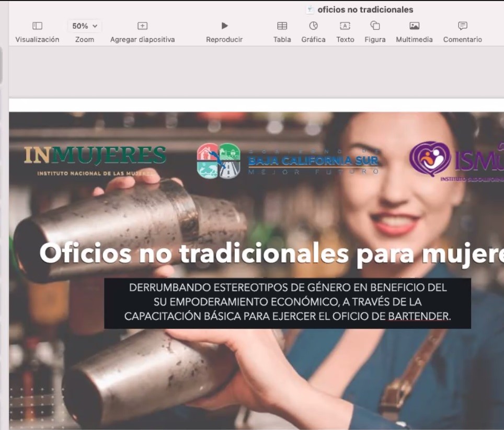Open the Multimedia insert menu
504x430 pixels.
click(x=414, y=26)
